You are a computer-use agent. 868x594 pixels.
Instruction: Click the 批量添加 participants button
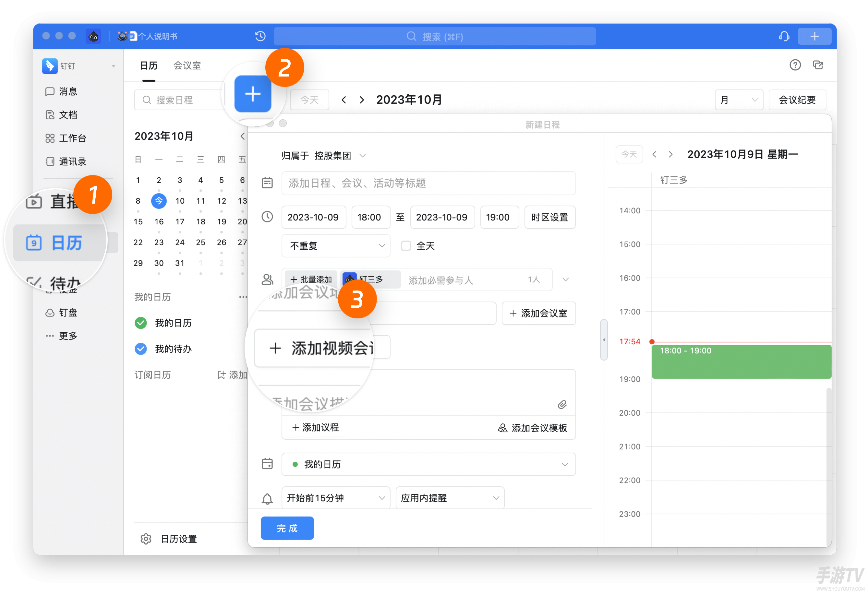tap(311, 279)
